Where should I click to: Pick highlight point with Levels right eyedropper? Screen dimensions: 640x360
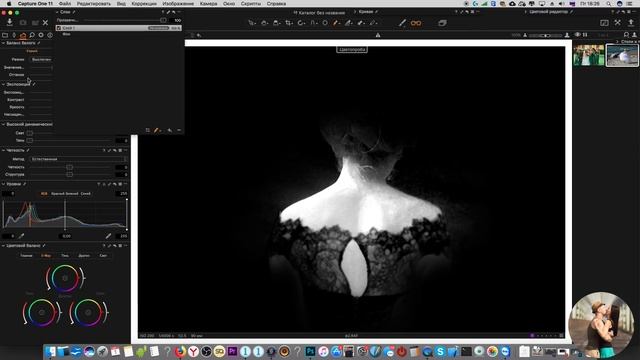(108, 236)
